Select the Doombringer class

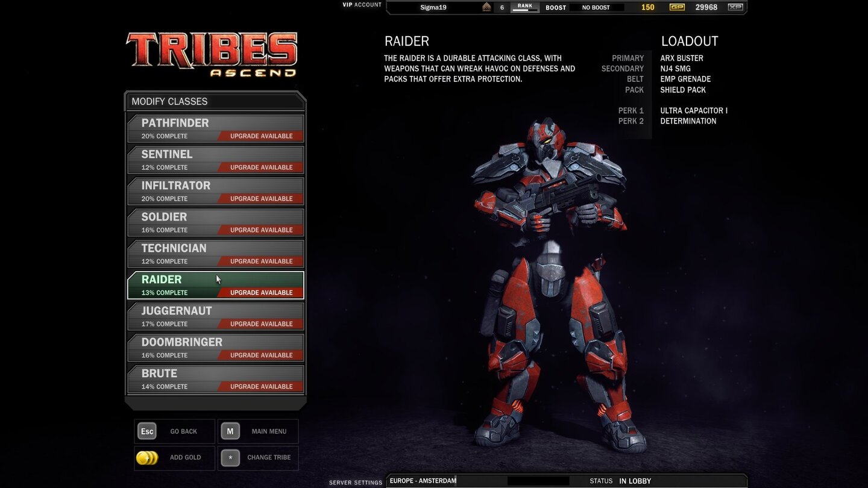tap(216, 348)
